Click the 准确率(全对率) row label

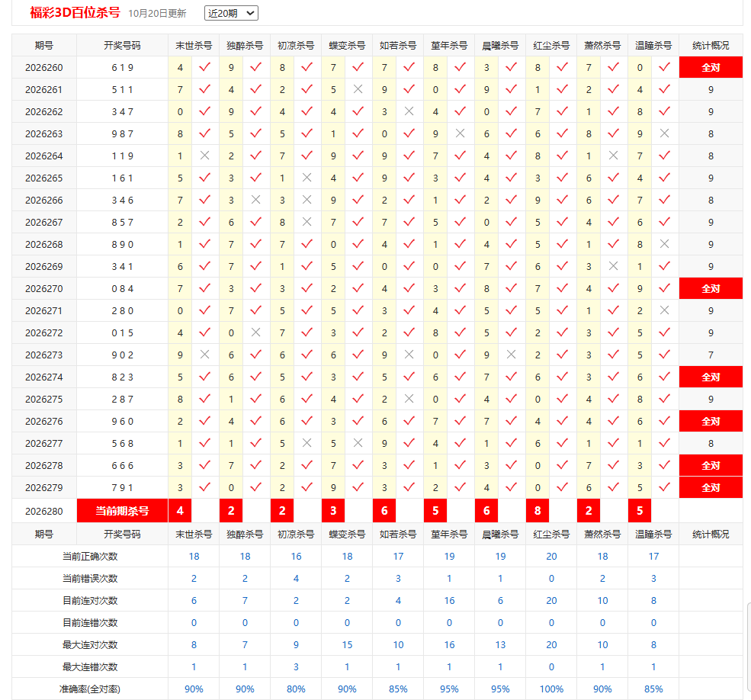click(x=90, y=689)
